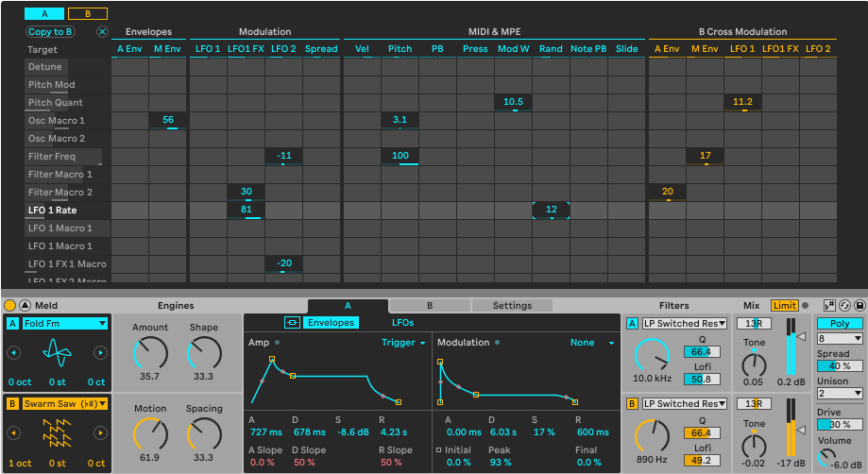Click the Amp envelope end breakpoint
This screenshot has height=474, width=868.
click(x=398, y=402)
